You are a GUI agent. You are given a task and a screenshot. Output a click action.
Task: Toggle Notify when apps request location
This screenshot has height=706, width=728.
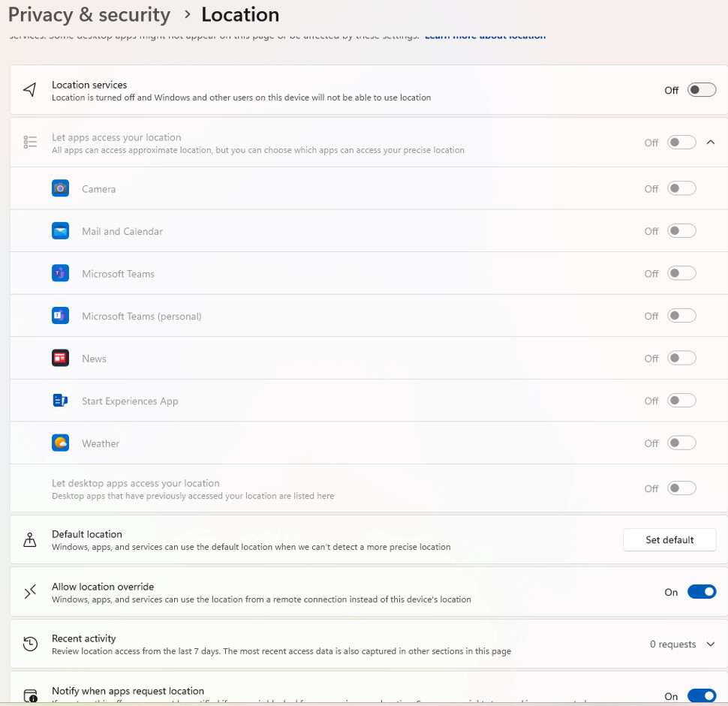click(x=702, y=695)
